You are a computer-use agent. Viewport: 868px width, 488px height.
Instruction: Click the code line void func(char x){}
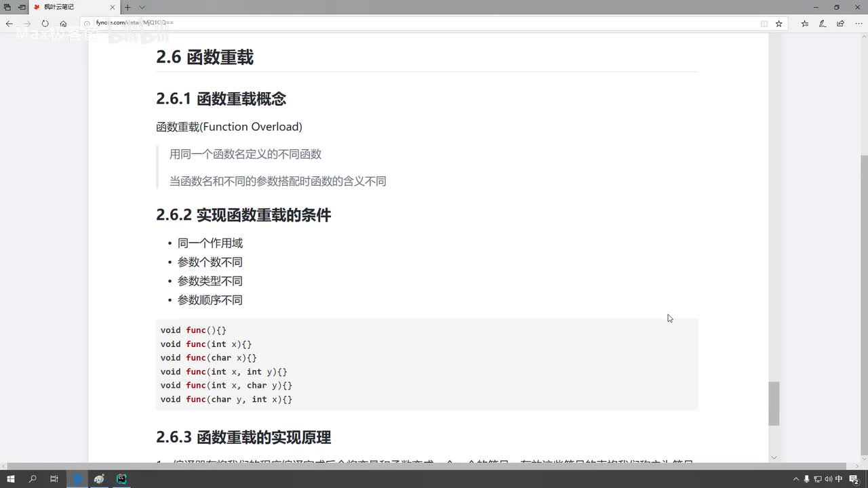209,358
